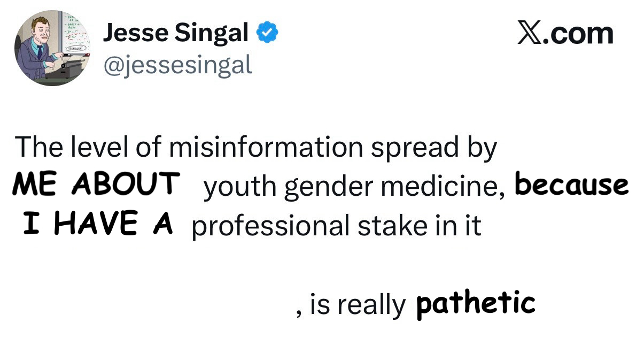This screenshot has height=345, width=644.
Task: Click the handwritten "I HAVE A" text
Action: point(98,223)
